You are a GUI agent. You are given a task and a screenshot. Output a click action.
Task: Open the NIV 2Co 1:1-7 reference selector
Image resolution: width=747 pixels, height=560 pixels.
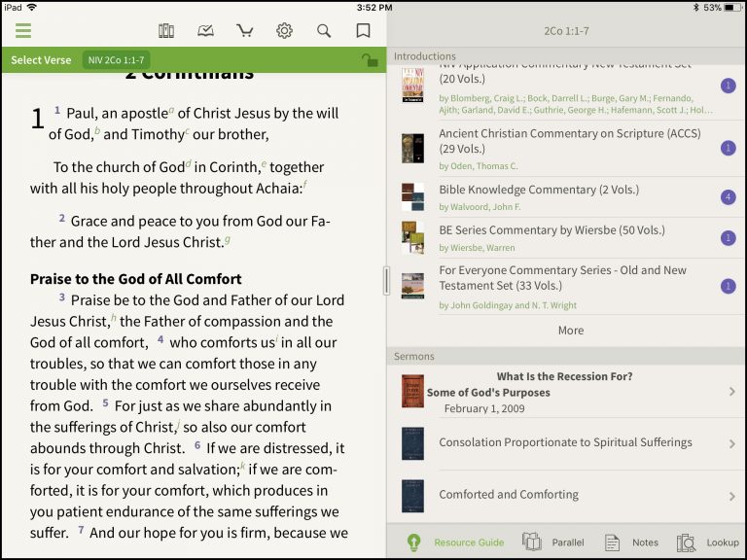(116, 60)
